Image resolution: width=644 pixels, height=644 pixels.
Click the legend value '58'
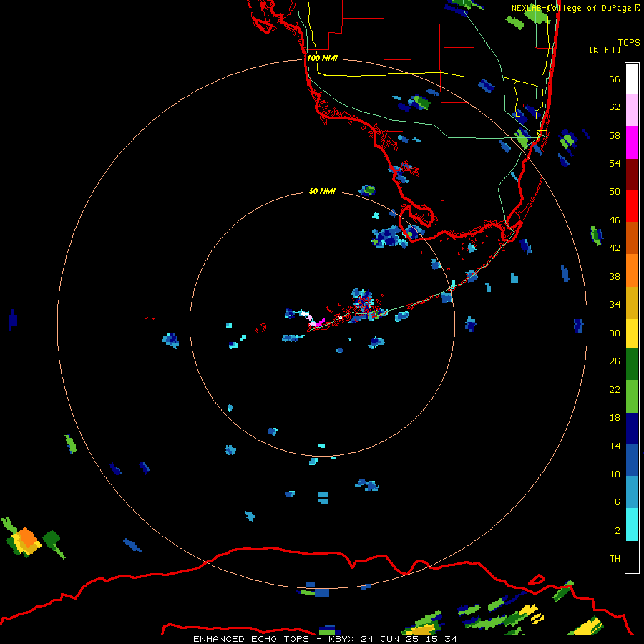pyautogui.click(x=615, y=135)
